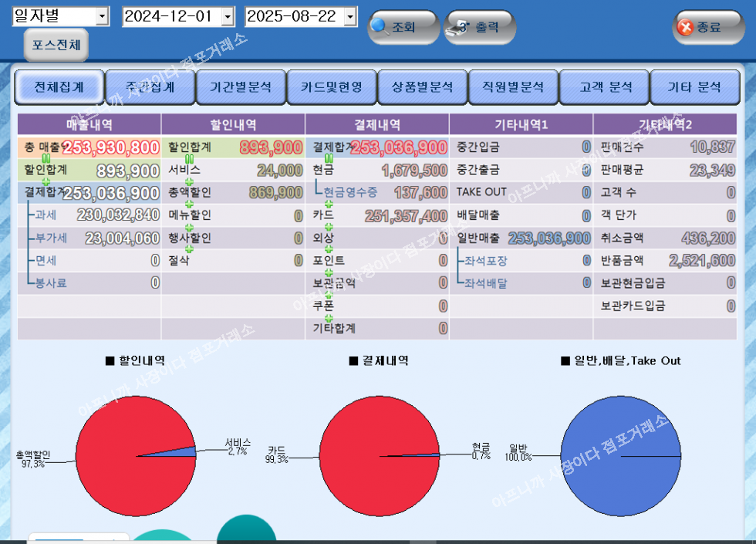
Task: Click the 카드 amount 251,357,400 cell
Action: pos(406,216)
